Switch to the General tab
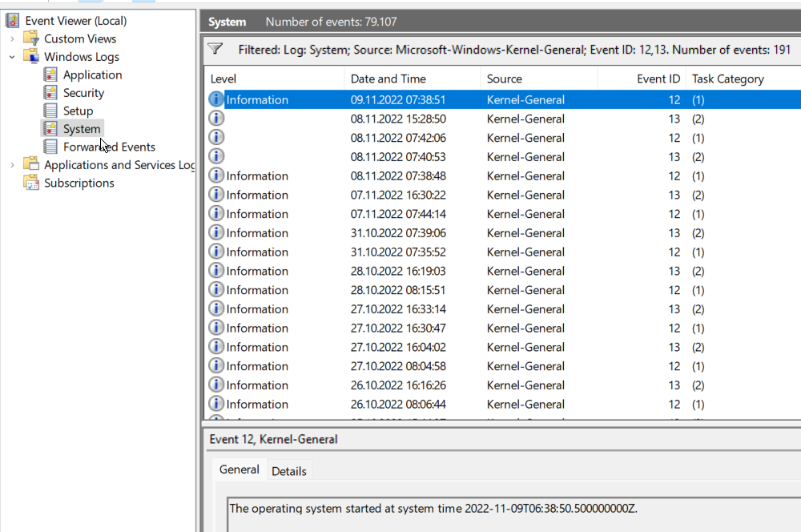 (x=239, y=470)
